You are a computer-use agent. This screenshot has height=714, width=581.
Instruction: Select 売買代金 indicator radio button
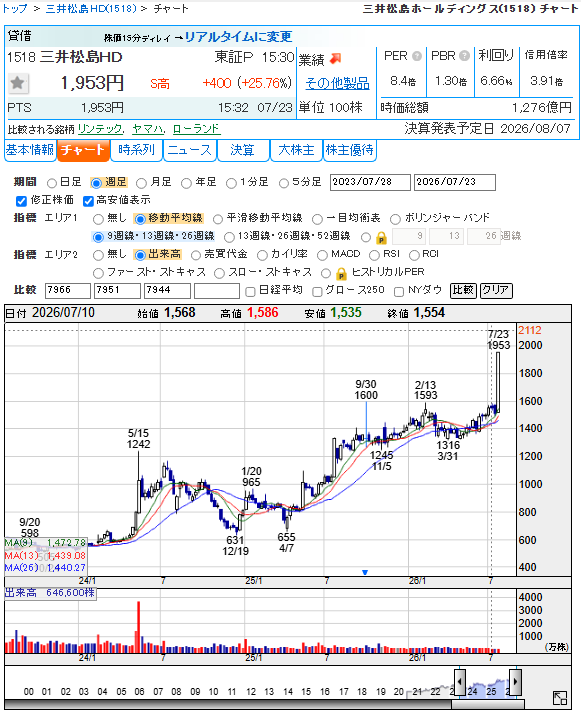click(196, 255)
